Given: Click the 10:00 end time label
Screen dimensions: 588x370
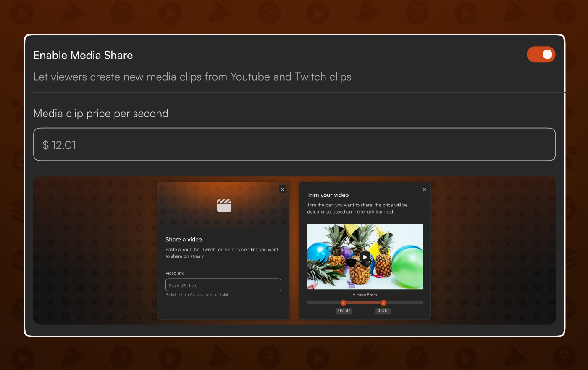Looking at the screenshot, I should tap(383, 311).
